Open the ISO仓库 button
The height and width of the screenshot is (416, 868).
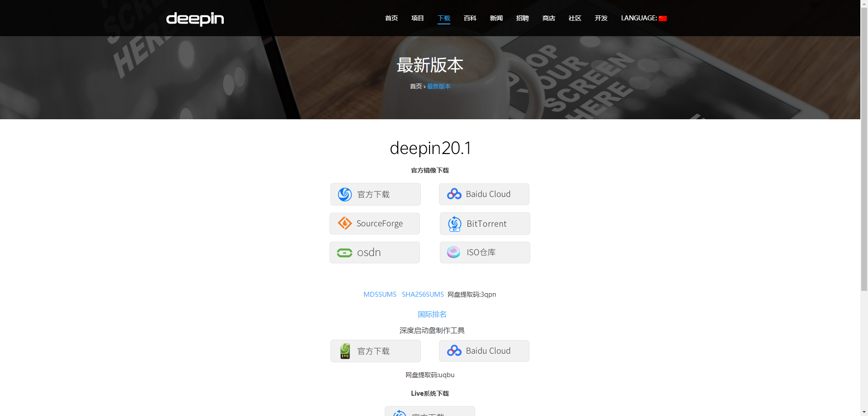(485, 252)
